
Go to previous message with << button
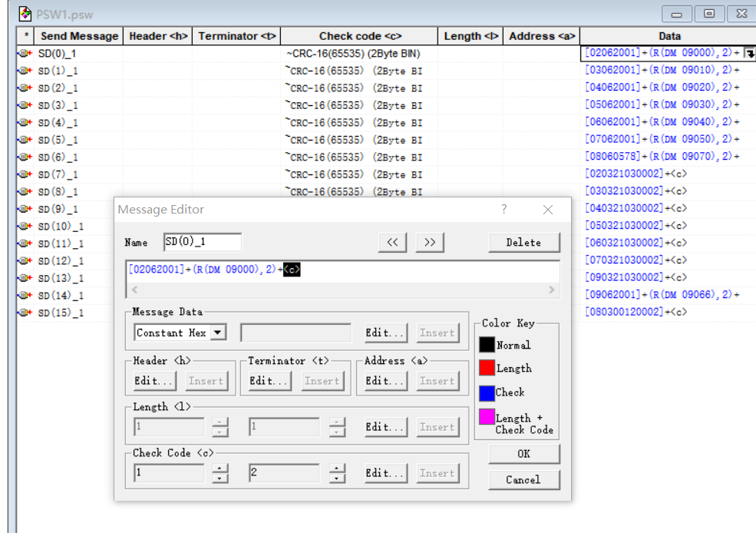pos(392,243)
